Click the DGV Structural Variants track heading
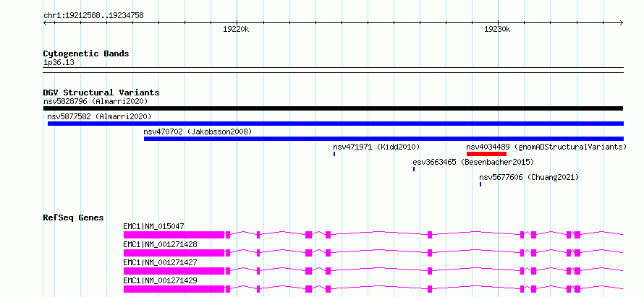The width and height of the screenshot is (644, 297). click(101, 92)
